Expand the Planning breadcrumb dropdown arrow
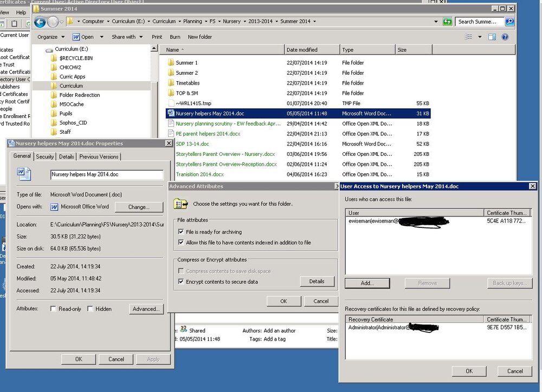 (206, 22)
